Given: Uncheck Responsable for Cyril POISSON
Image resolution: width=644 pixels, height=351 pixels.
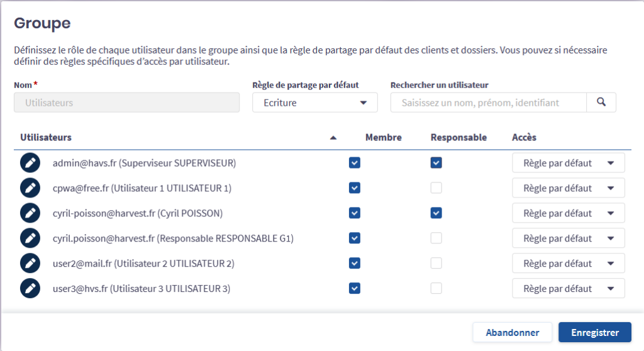Looking at the screenshot, I should pos(436,213).
